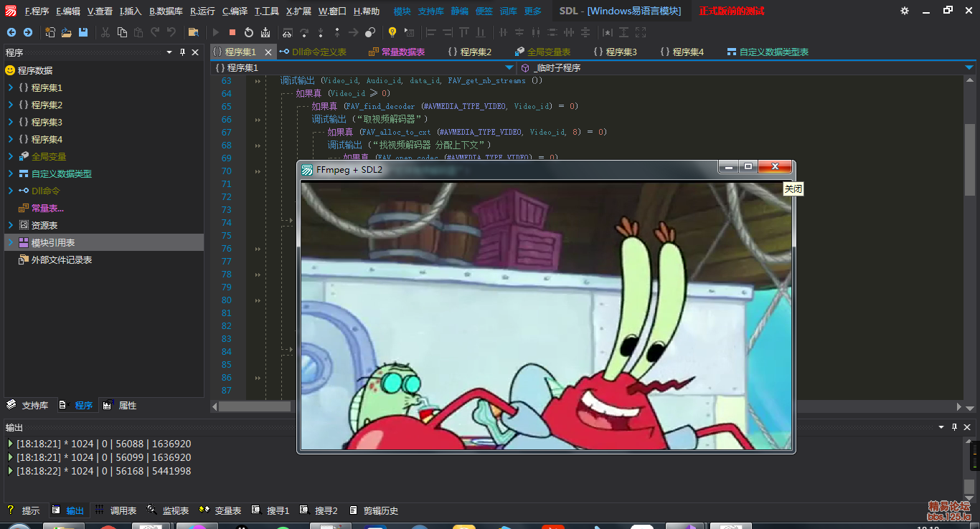Close the 输出 output panel

(x=968, y=427)
